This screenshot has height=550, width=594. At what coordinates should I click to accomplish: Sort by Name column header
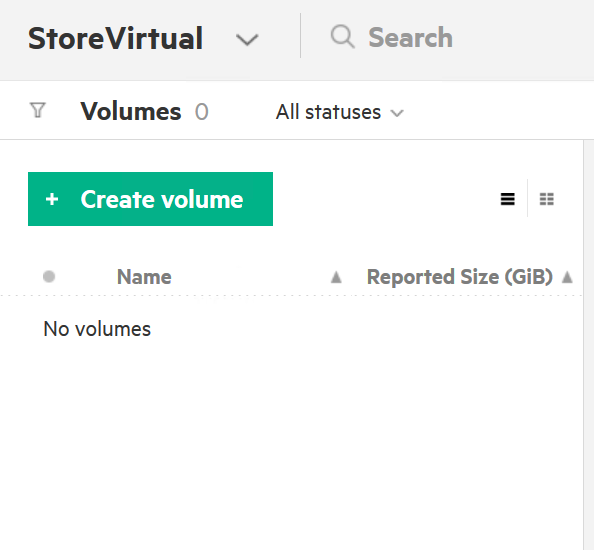tap(144, 277)
